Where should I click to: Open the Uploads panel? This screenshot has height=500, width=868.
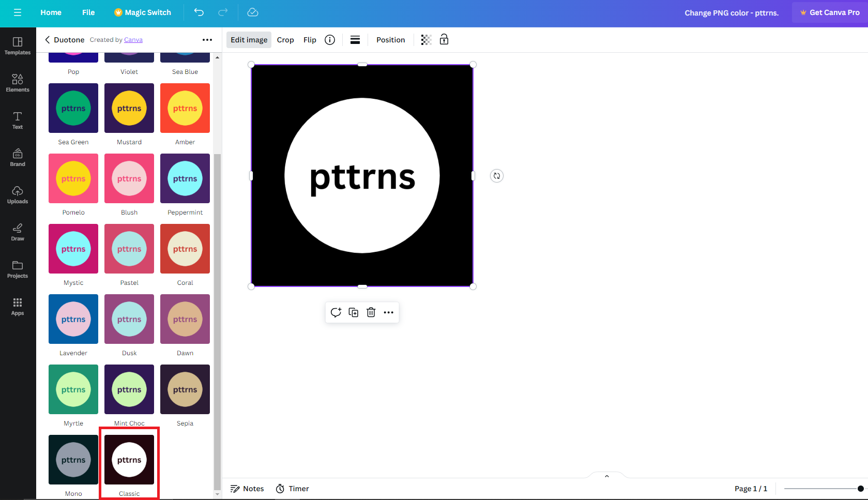point(18,194)
